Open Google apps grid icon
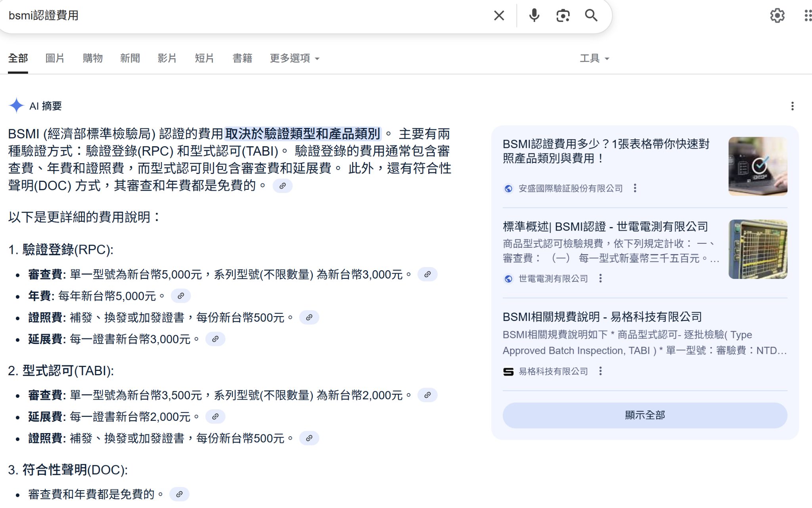The image size is (812, 508). click(808, 15)
